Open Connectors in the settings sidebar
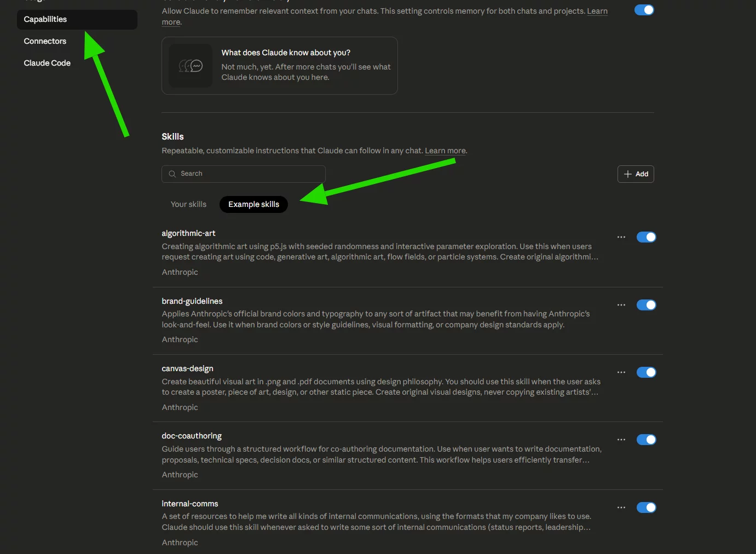The width and height of the screenshot is (756, 554). coord(45,41)
